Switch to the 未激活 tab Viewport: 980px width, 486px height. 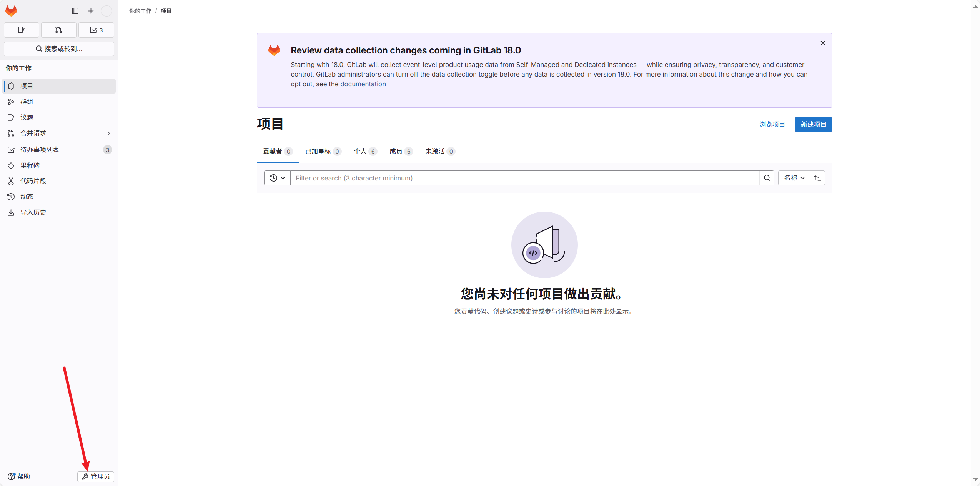439,151
